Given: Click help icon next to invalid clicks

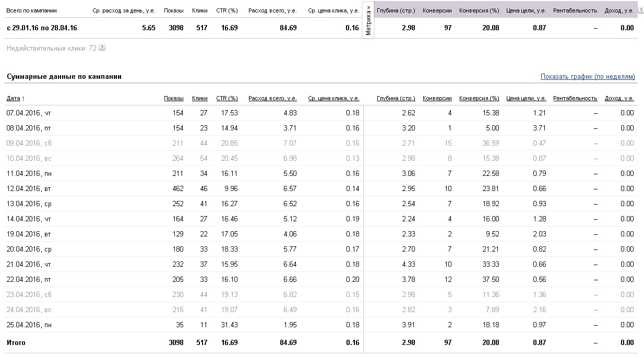Looking at the screenshot, I should pyautogui.click(x=102, y=48).
